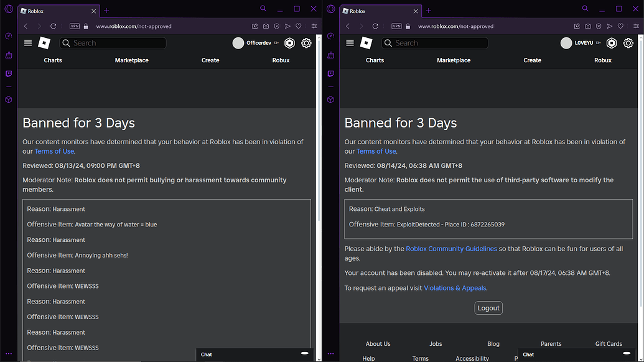Reload page in right browser window
This screenshot has width=644, height=362.
375,26
